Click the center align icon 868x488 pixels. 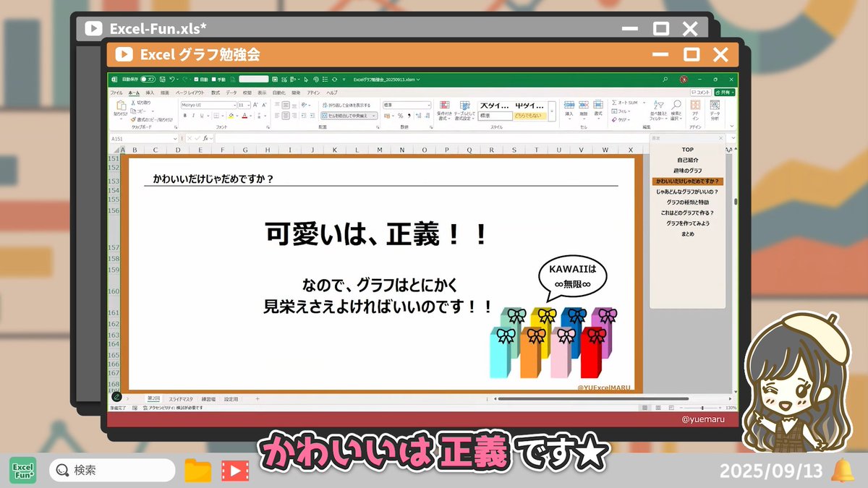click(286, 116)
